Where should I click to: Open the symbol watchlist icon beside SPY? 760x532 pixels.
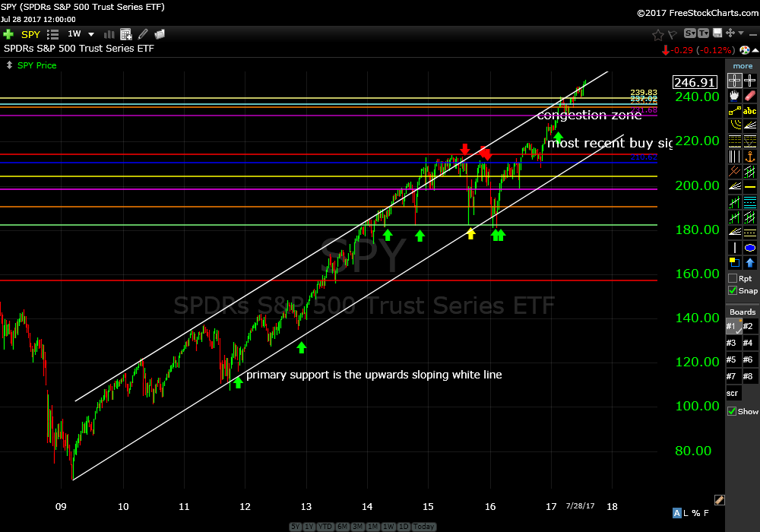point(52,34)
